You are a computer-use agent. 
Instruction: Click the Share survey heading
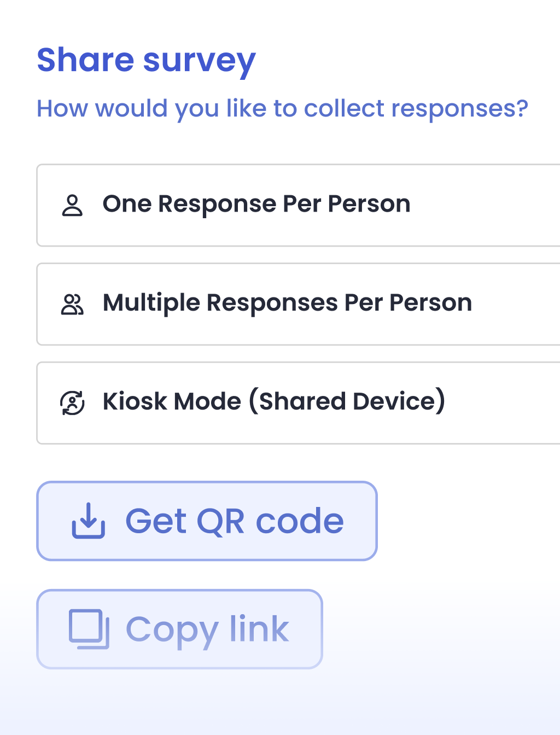(146, 60)
